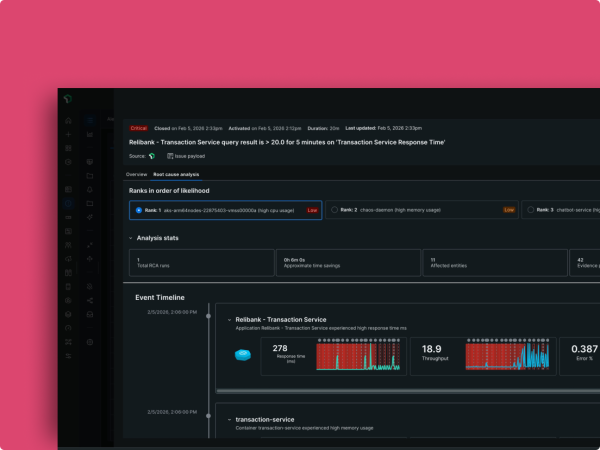Click first Event Timeline marker dot

pyautogui.click(x=208, y=315)
